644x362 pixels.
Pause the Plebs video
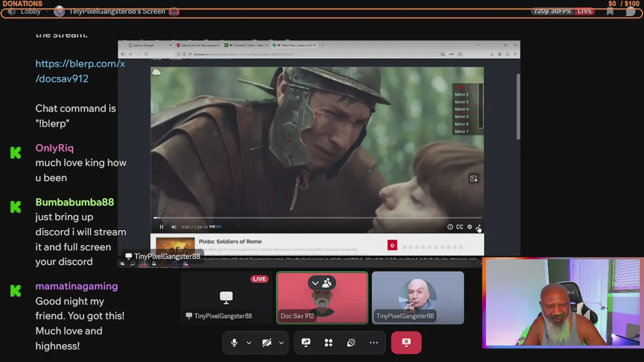click(162, 227)
